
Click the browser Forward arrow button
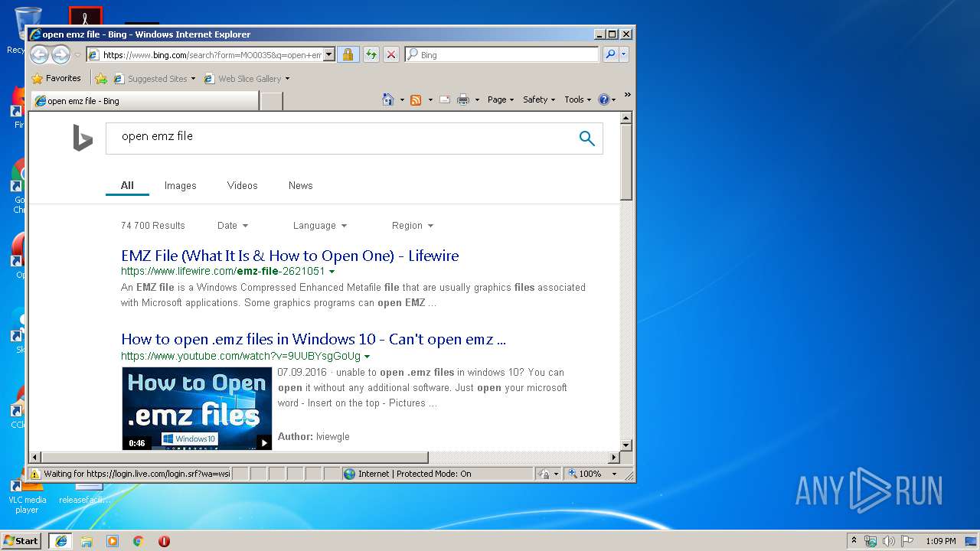(60, 54)
